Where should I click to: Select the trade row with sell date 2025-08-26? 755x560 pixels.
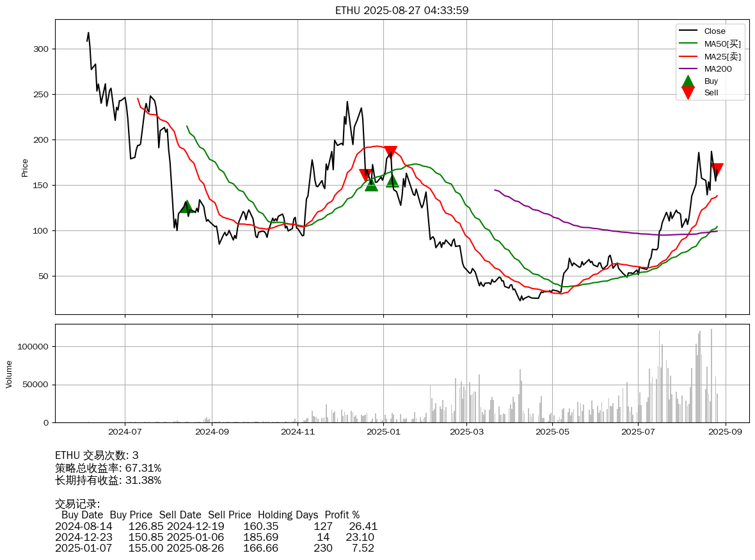[x=215, y=548]
